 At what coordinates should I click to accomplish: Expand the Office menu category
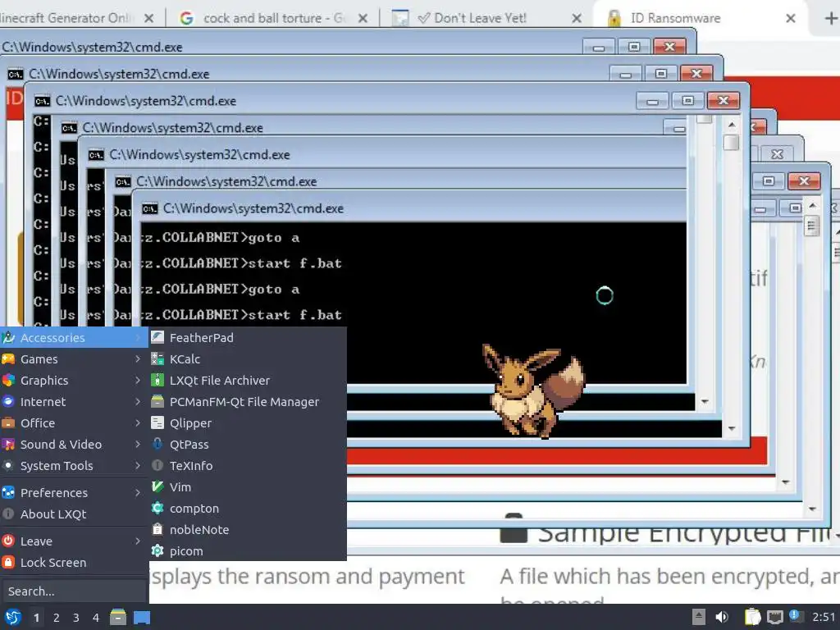(74, 423)
